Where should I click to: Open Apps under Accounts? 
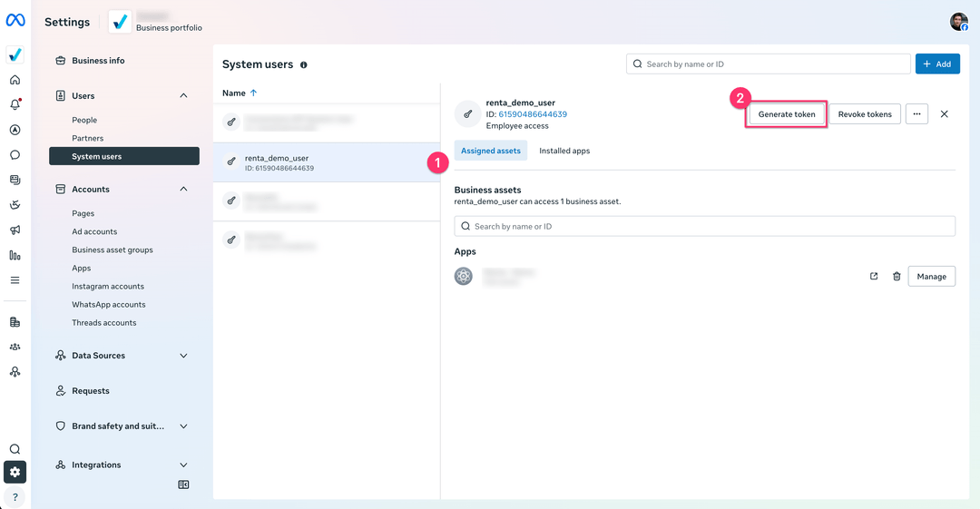(x=82, y=268)
